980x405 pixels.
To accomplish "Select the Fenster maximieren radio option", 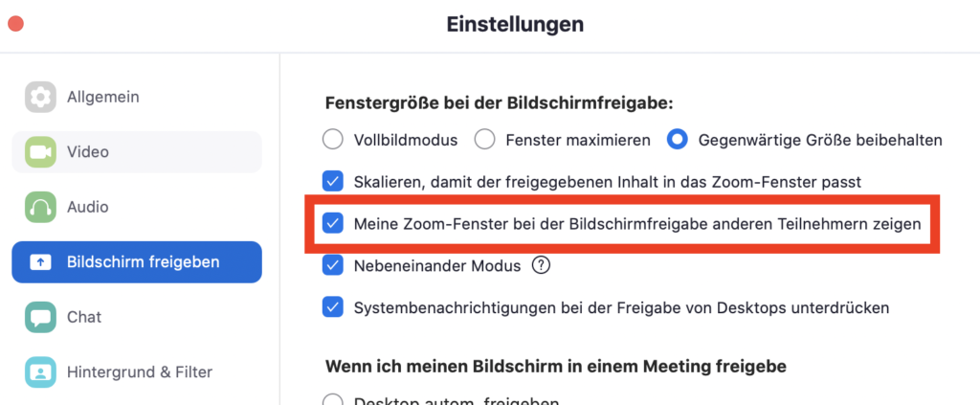I will 484,140.
